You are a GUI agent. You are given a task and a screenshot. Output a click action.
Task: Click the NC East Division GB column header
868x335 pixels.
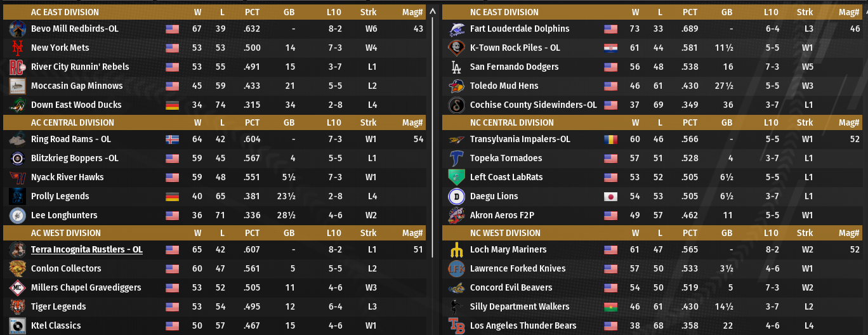(727, 12)
